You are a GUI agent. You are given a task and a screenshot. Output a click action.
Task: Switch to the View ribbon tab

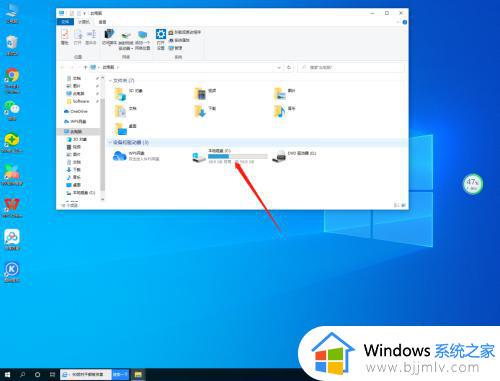tap(102, 22)
